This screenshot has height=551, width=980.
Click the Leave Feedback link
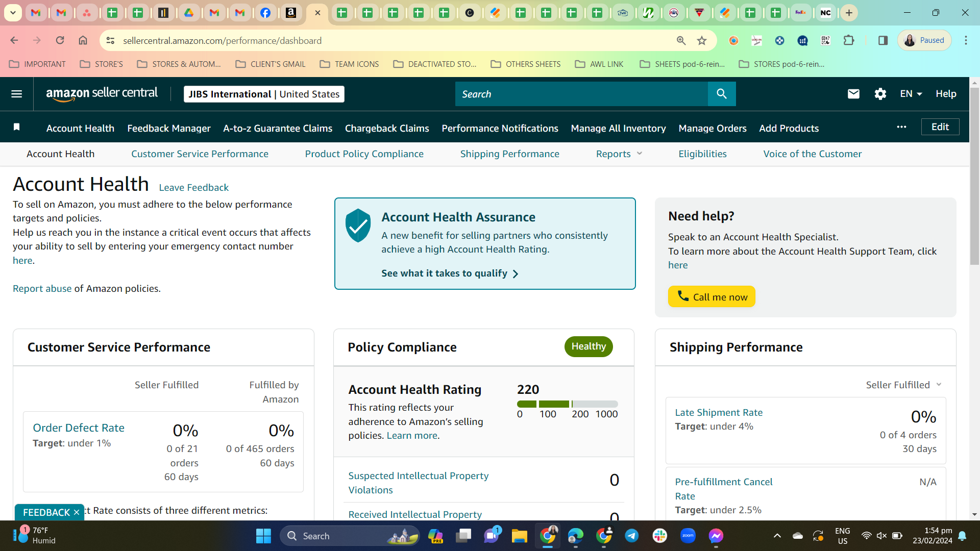click(193, 187)
